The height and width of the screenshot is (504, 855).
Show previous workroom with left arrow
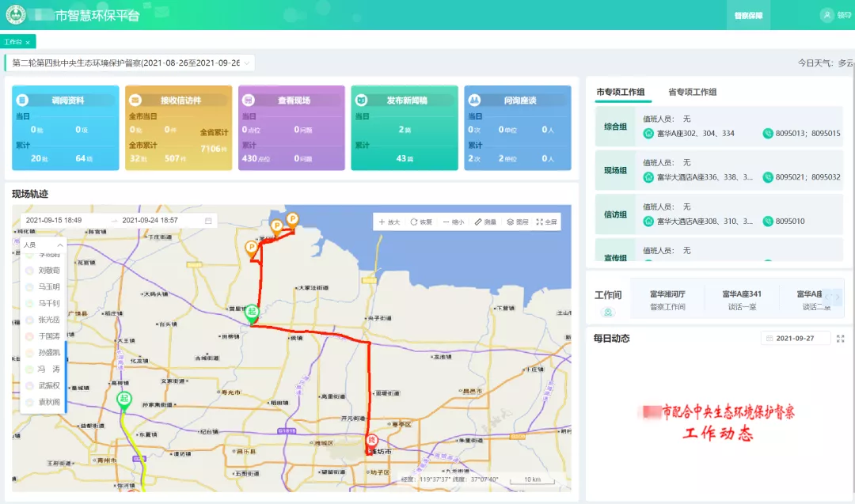coord(827,297)
